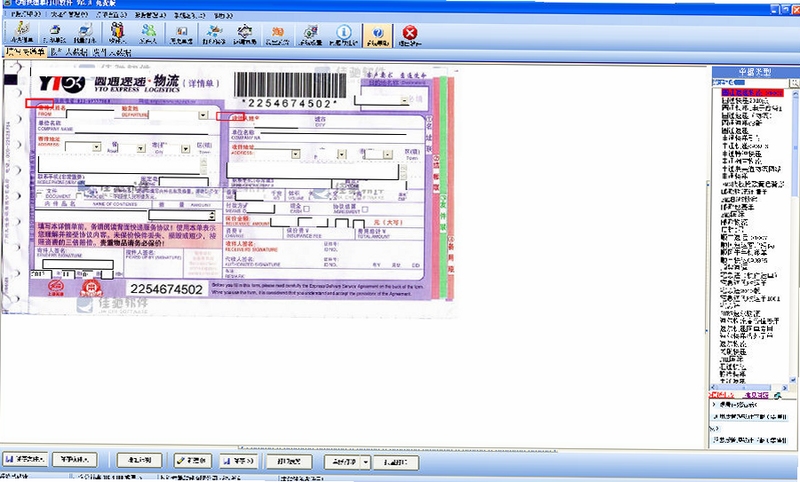Click the print button left of the dropdown arrow
Screen dimensions: 800x482
coord(342,462)
